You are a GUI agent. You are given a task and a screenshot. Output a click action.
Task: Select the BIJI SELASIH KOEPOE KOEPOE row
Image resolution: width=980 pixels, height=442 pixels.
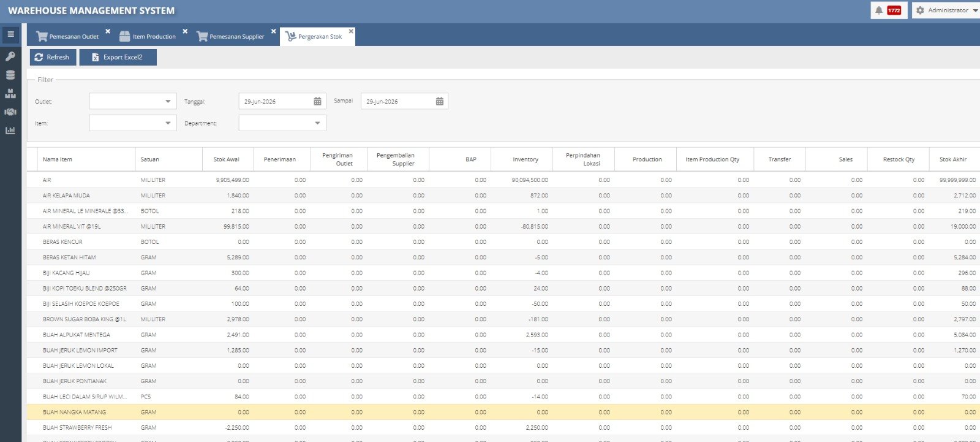(503, 304)
